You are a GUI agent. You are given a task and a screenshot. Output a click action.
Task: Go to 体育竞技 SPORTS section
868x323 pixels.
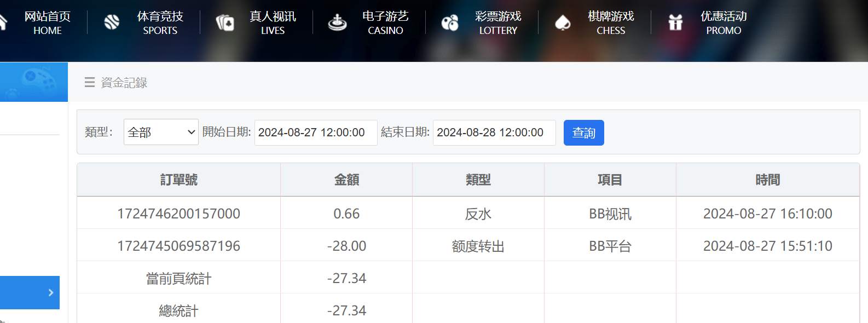tap(160, 23)
